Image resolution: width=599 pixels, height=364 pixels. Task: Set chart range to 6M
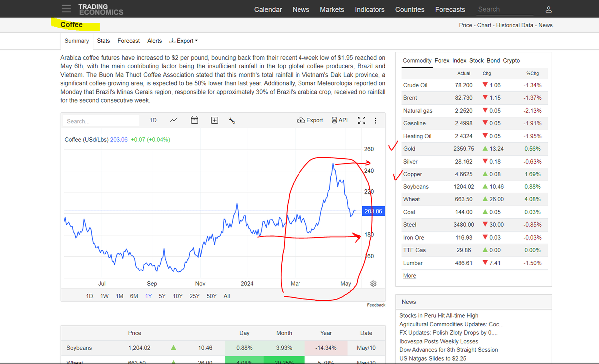tap(134, 296)
